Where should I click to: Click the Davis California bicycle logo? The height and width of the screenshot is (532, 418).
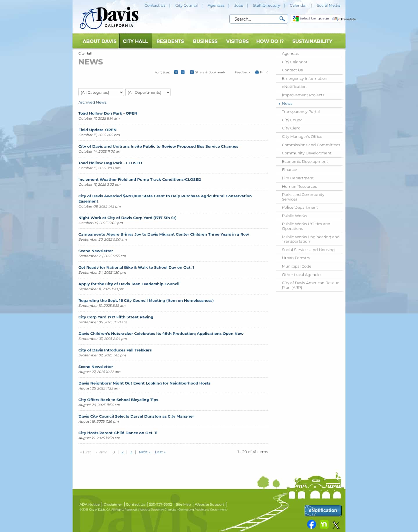(109, 18)
